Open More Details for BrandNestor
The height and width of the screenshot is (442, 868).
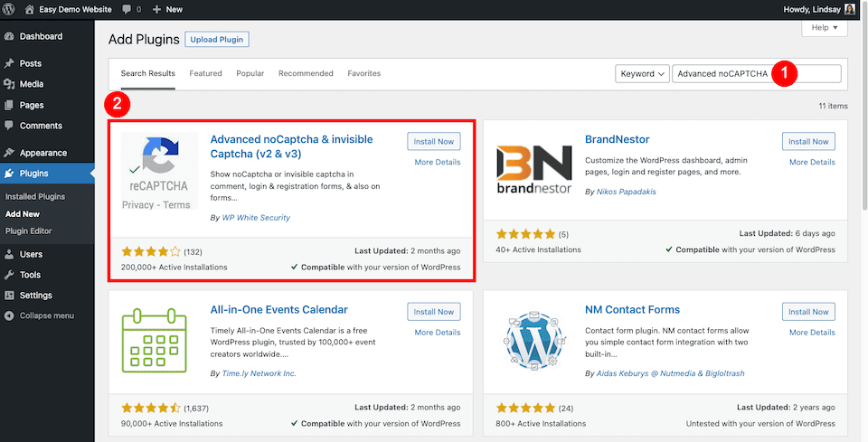(811, 162)
